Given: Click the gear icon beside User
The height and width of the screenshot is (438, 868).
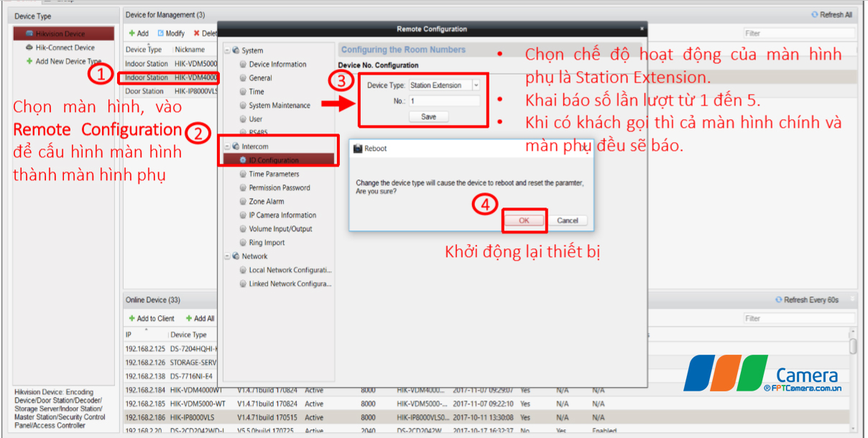Looking at the screenshot, I should tap(243, 119).
